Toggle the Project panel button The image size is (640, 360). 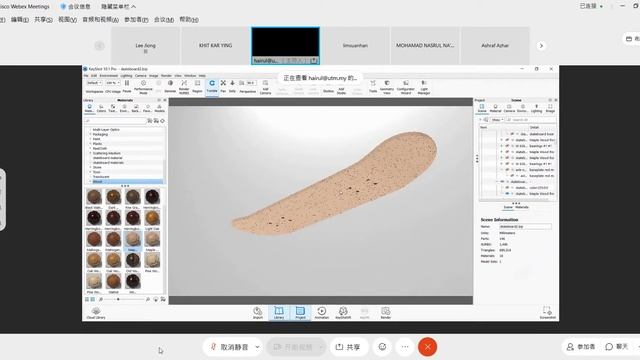point(300,313)
